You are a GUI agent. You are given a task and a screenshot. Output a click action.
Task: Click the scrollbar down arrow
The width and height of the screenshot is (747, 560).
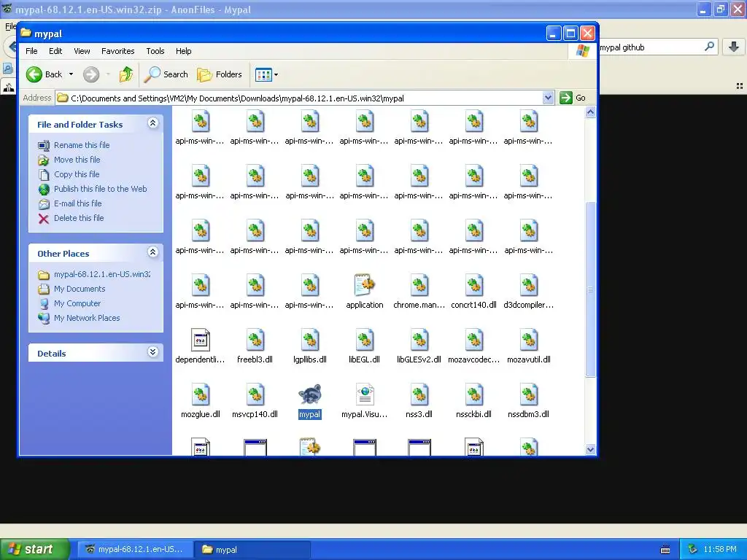590,449
